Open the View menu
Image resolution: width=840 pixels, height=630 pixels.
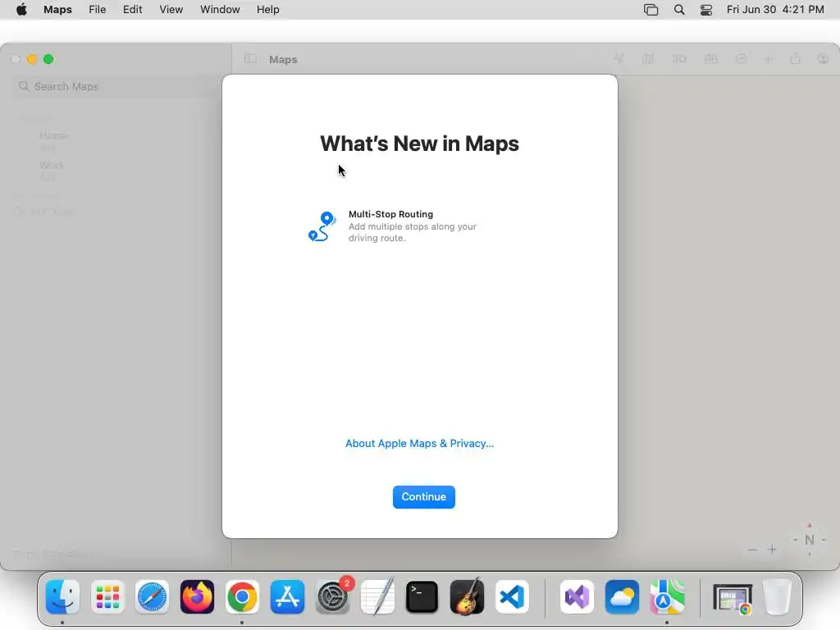[171, 10]
